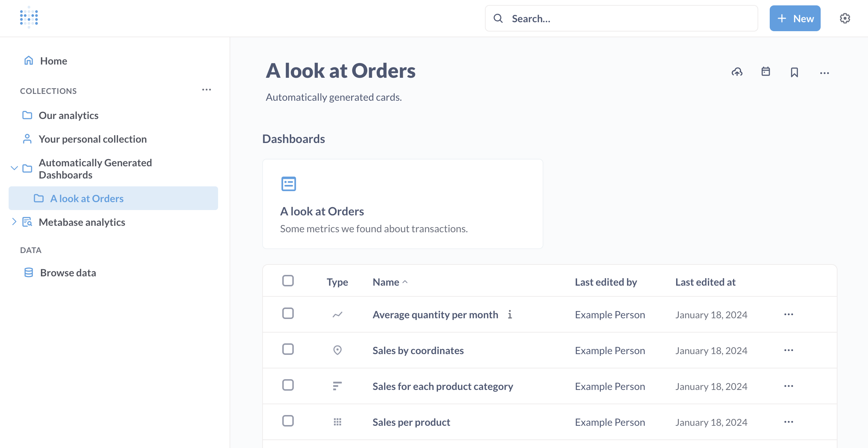Click the blue New button
The image size is (868, 448).
point(795,18)
